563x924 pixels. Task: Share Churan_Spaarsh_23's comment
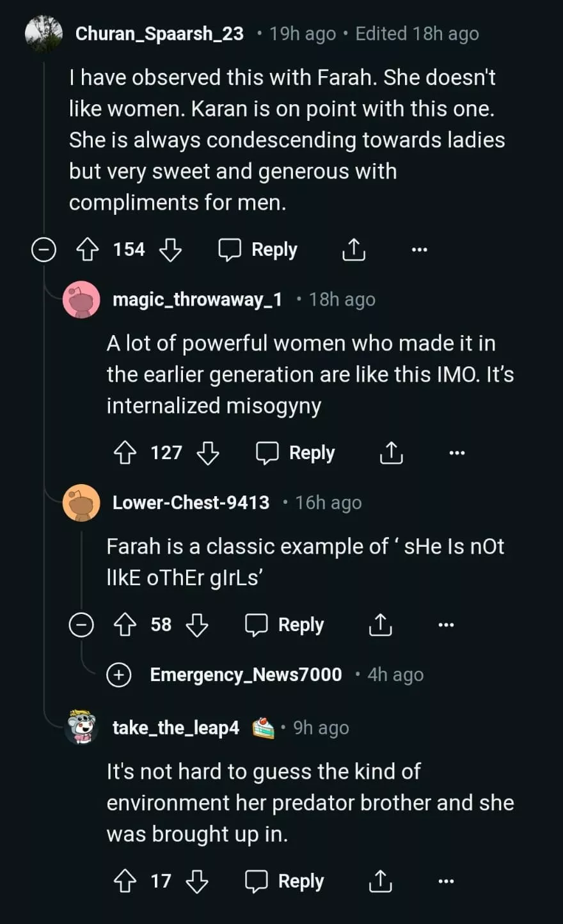tap(354, 249)
